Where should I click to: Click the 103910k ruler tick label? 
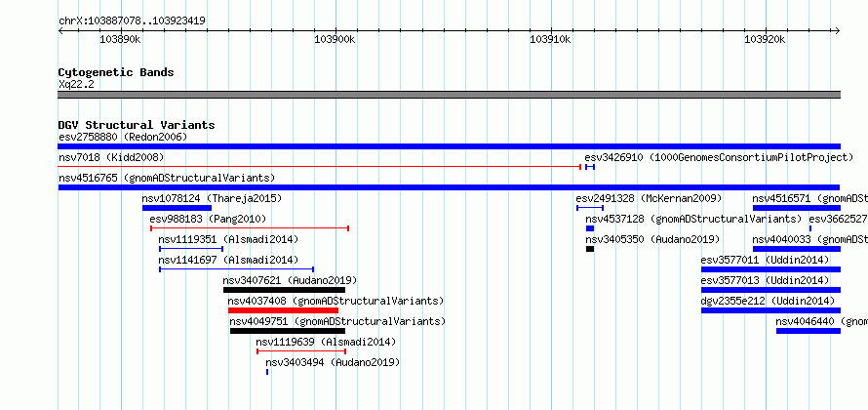(x=550, y=40)
